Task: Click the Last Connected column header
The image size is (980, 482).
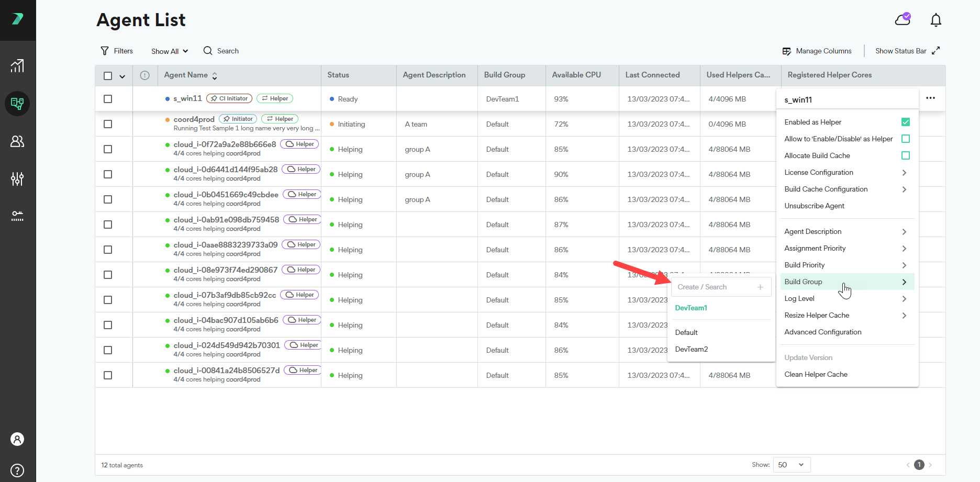Action: pyautogui.click(x=652, y=75)
